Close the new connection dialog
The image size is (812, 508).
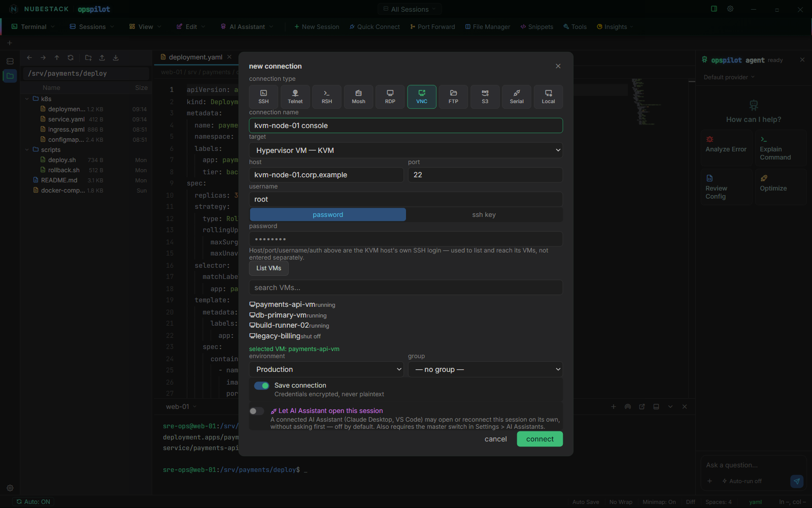pos(558,66)
